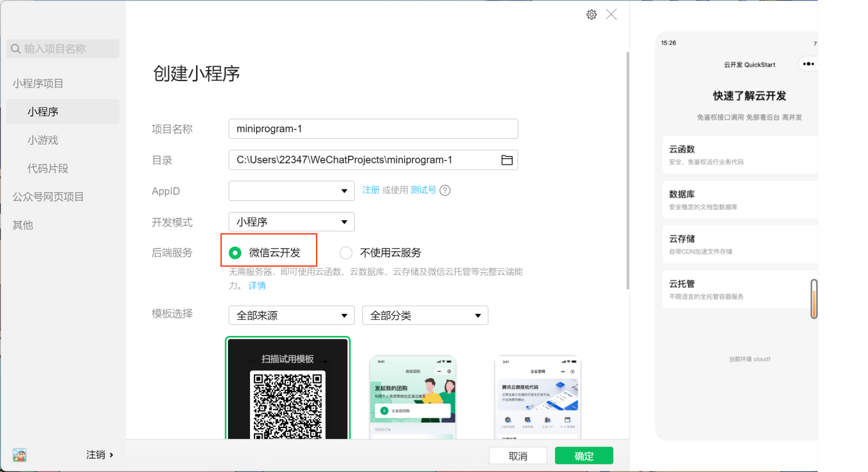868x472 pixels.
Task: Click the 项目名称 input field
Action: click(x=373, y=129)
